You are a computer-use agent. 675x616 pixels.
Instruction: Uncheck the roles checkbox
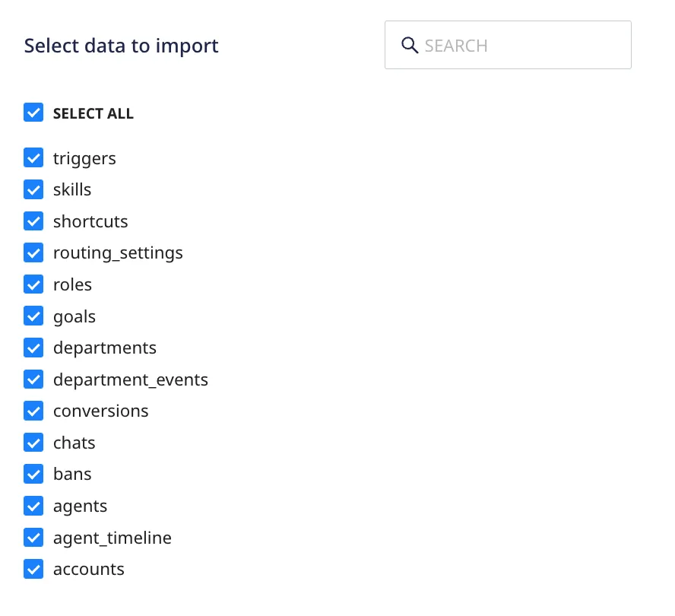pos(33,284)
